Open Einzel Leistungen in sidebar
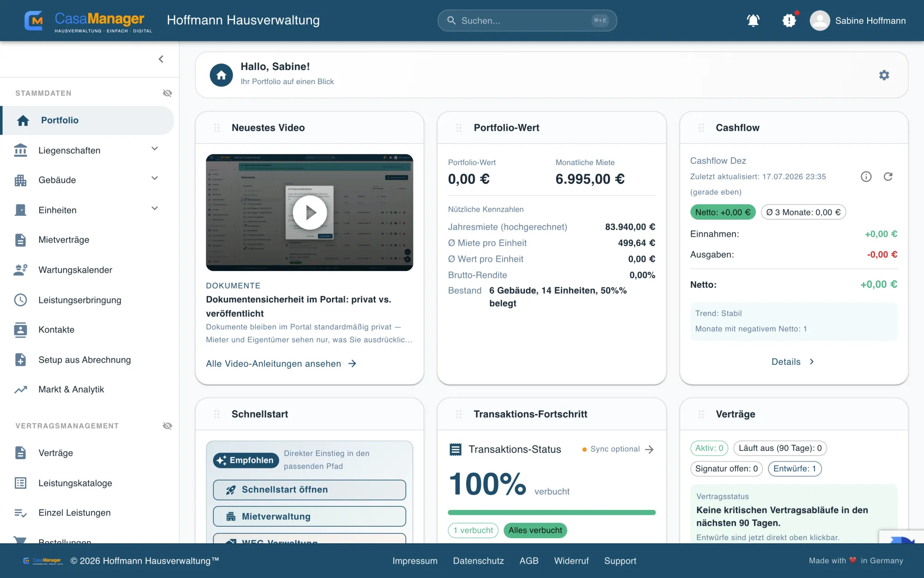This screenshot has width=924, height=578. pos(74,513)
